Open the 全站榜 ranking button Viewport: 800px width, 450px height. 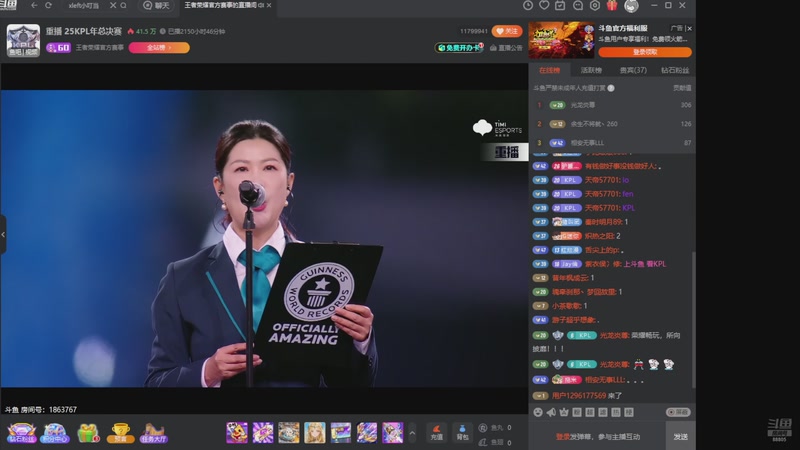point(159,47)
